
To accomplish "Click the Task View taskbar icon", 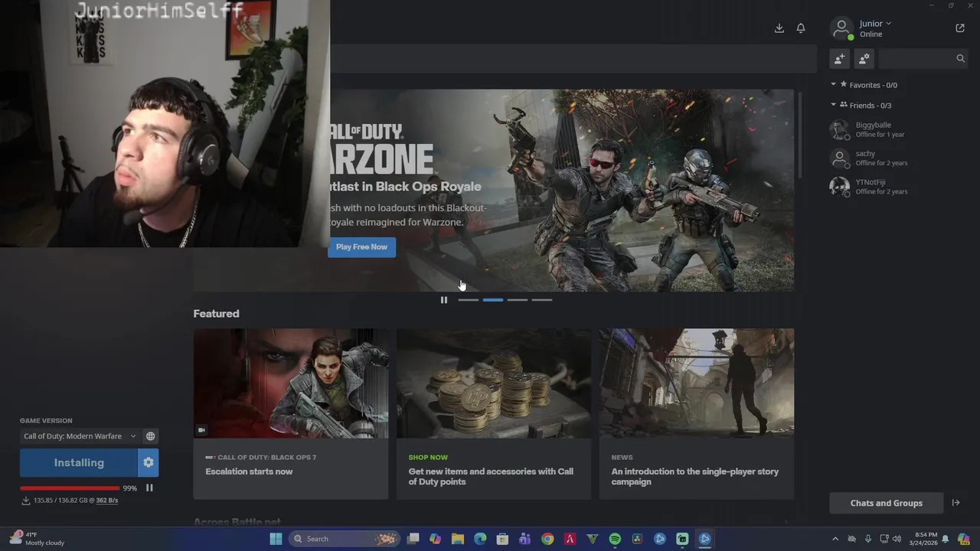I will [413, 539].
